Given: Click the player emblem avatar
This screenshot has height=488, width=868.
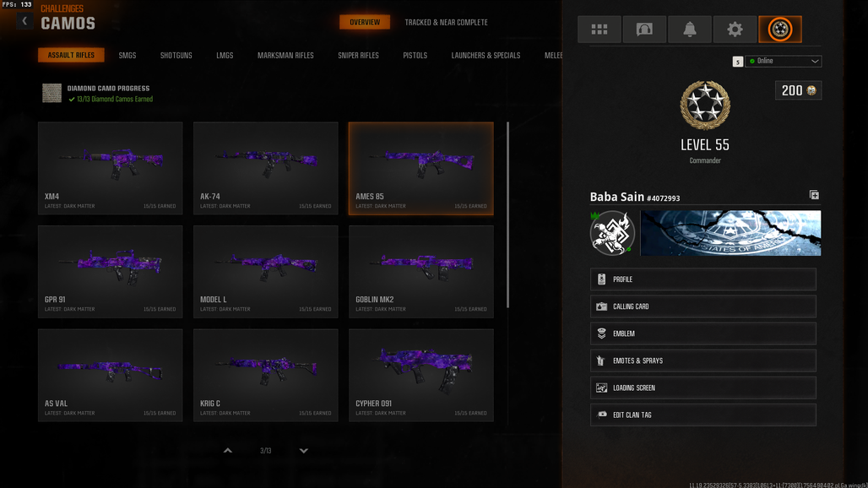Looking at the screenshot, I should coord(612,233).
